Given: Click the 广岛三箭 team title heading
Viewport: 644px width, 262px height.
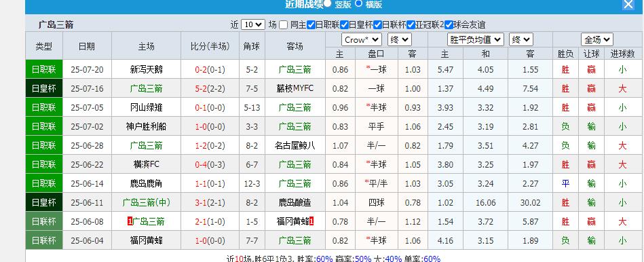Looking at the screenshot, I should (x=56, y=24).
